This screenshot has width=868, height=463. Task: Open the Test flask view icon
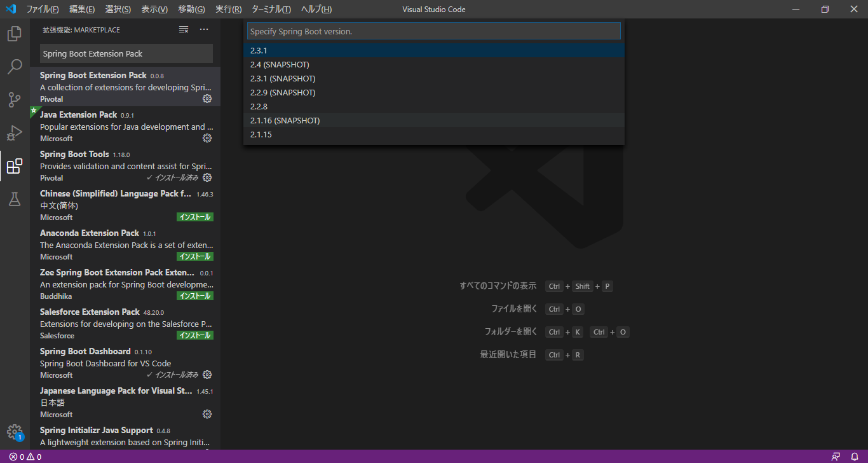[x=15, y=199]
